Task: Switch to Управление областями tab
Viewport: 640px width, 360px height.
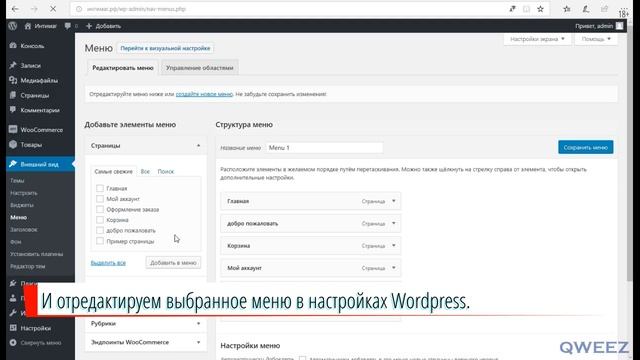Action: pyautogui.click(x=200, y=68)
